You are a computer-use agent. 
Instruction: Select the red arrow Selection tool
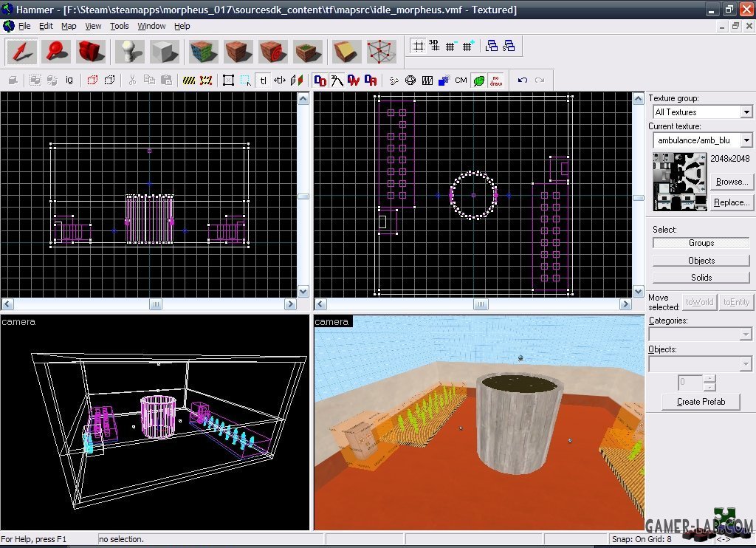pyautogui.click(x=21, y=52)
